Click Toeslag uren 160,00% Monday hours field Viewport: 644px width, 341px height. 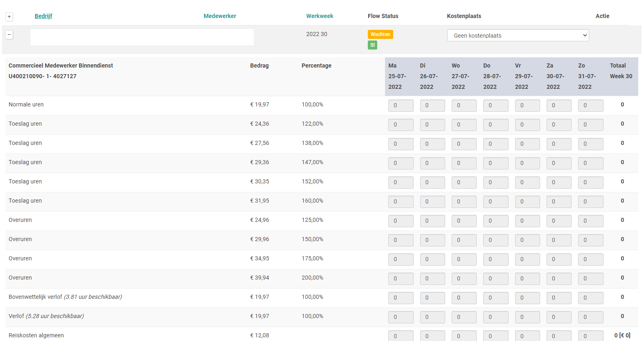tap(401, 202)
